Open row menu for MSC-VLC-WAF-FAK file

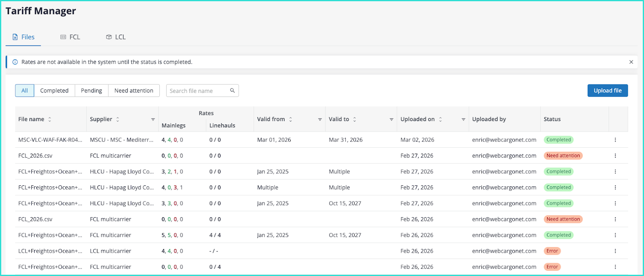[x=615, y=140]
